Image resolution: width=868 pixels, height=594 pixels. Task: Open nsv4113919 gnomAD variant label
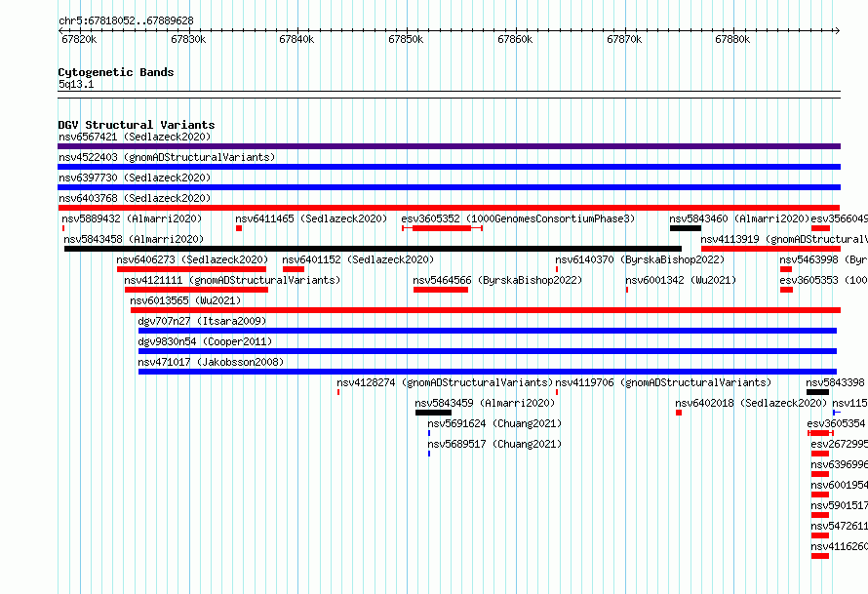(x=784, y=239)
